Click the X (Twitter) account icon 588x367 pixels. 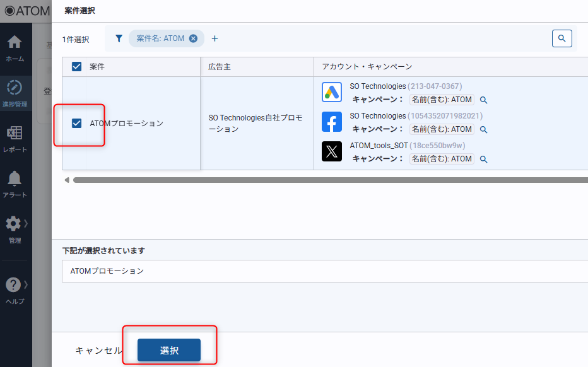(x=332, y=151)
